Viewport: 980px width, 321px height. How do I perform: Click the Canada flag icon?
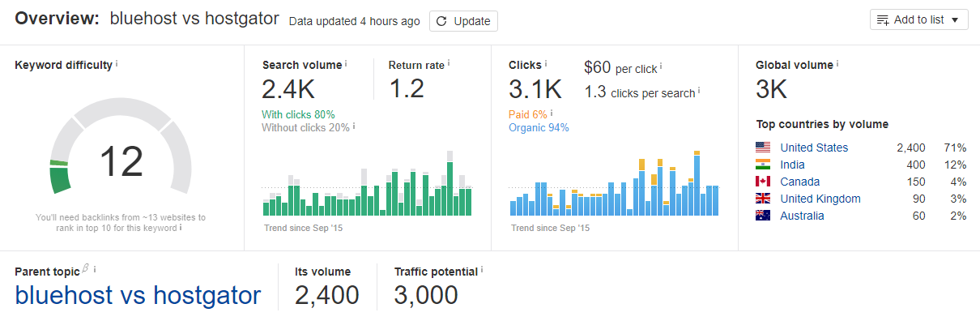pyautogui.click(x=763, y=182)
